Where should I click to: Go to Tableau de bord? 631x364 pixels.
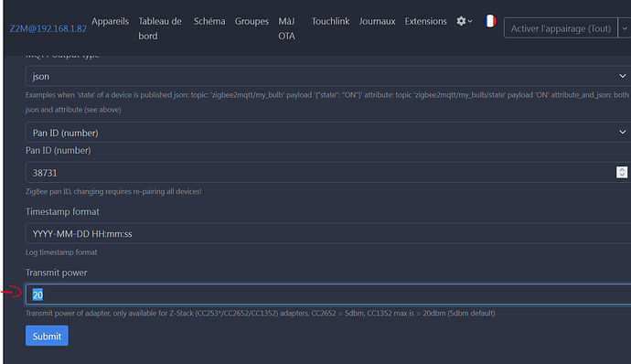tap(160, 28)
